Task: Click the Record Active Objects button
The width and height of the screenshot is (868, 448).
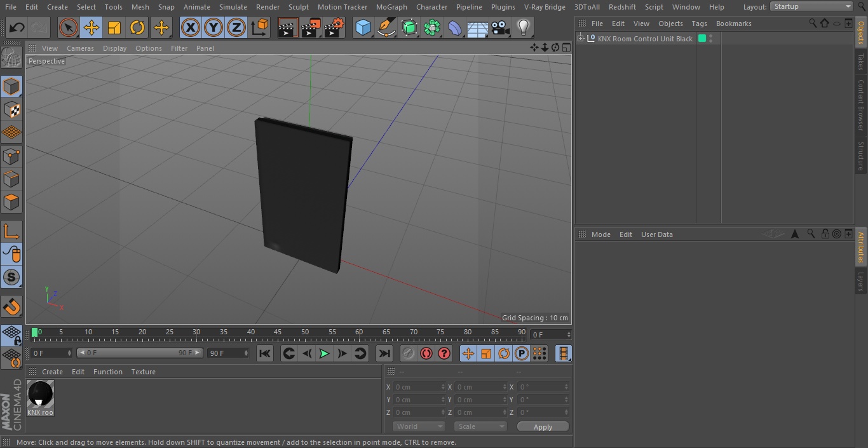Action: coord(409,353)
